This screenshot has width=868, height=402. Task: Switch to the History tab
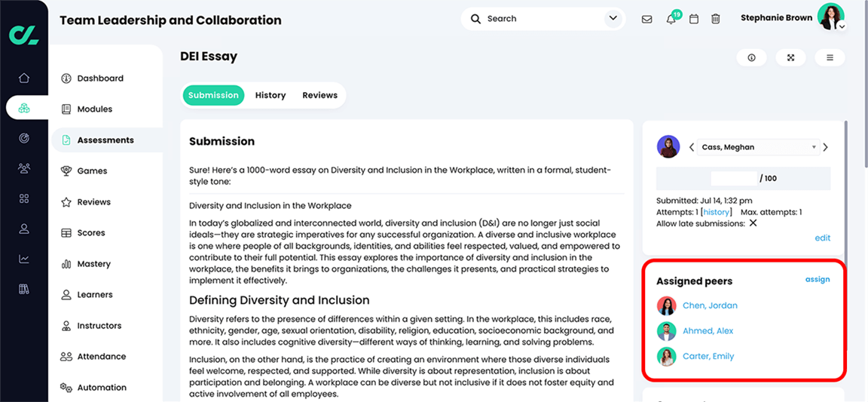tap(270, 95)
